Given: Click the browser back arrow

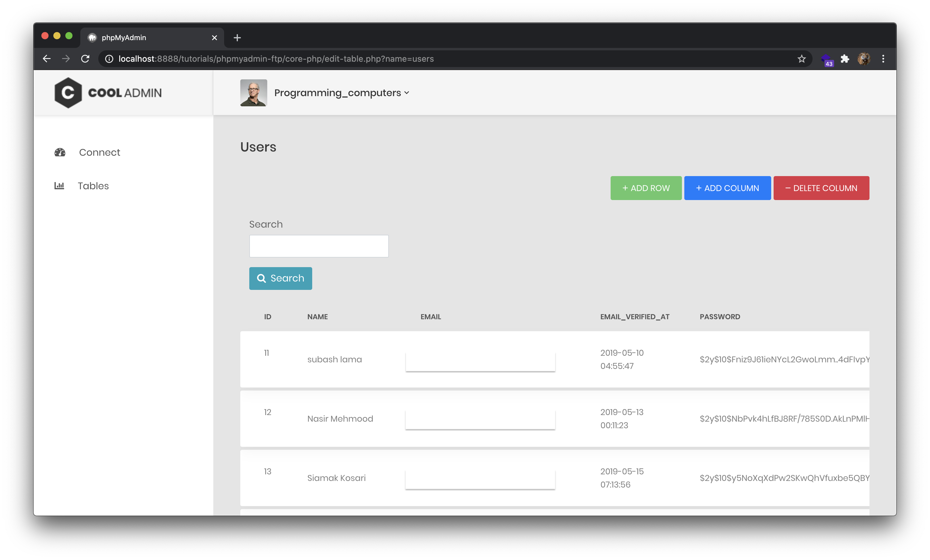Looking at the screenshot, I should click(x=47, y=58).
